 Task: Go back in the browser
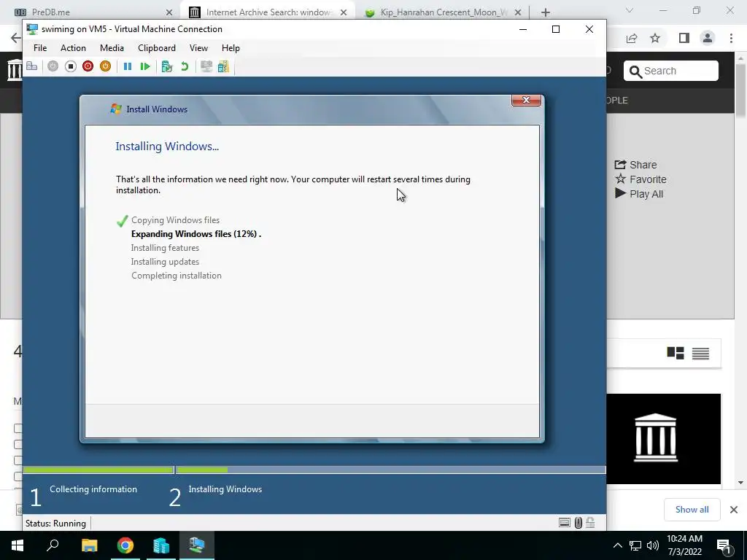[x=15, y=38]
